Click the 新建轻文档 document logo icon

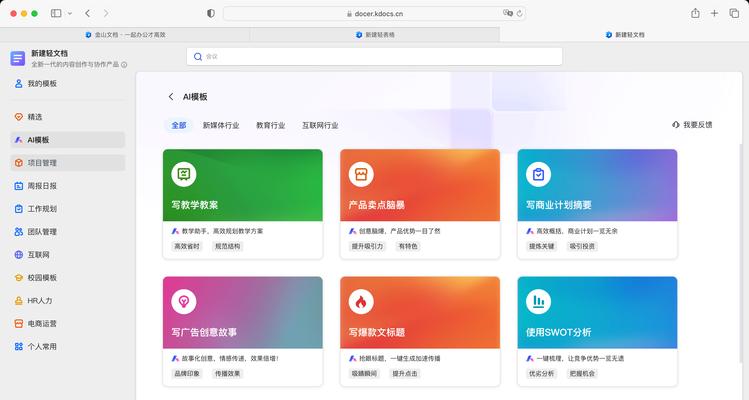click(x=18, y=58)
